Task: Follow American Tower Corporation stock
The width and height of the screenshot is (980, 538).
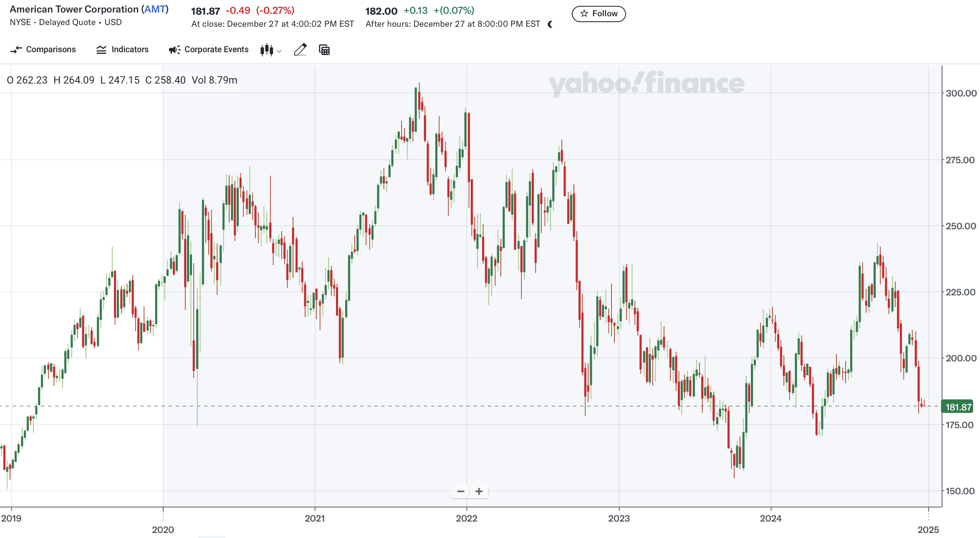Action: (x=599, y=14)
